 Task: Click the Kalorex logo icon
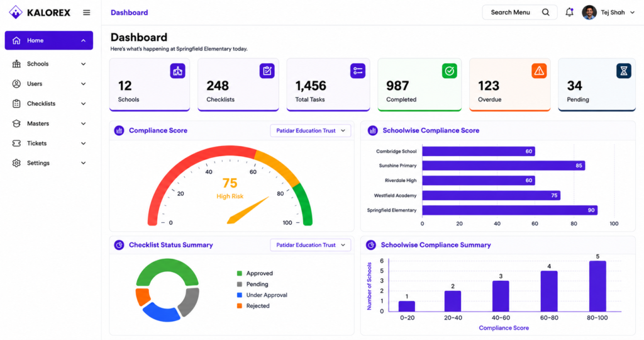(16, 13)
